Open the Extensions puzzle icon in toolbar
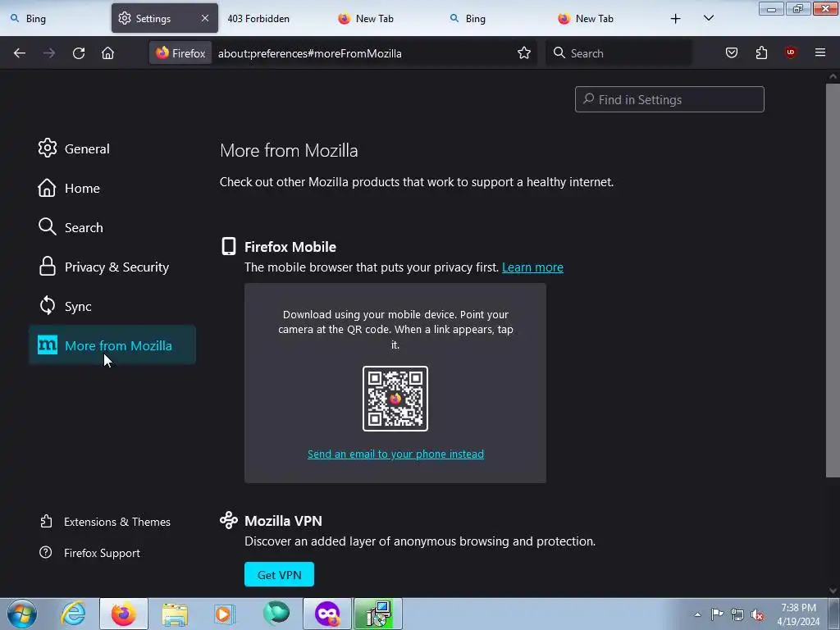Viewport: 840px width, 630px height. click(x=761, y=52)
